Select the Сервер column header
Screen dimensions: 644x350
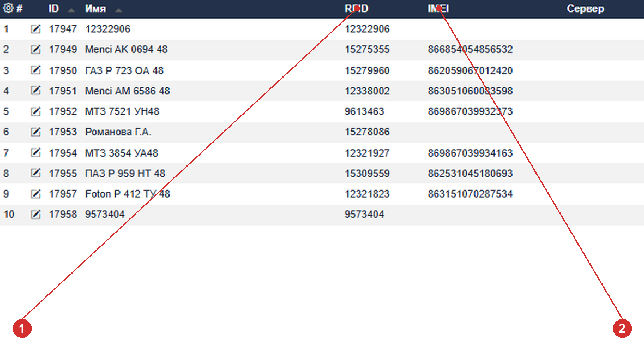coord(585,9)
